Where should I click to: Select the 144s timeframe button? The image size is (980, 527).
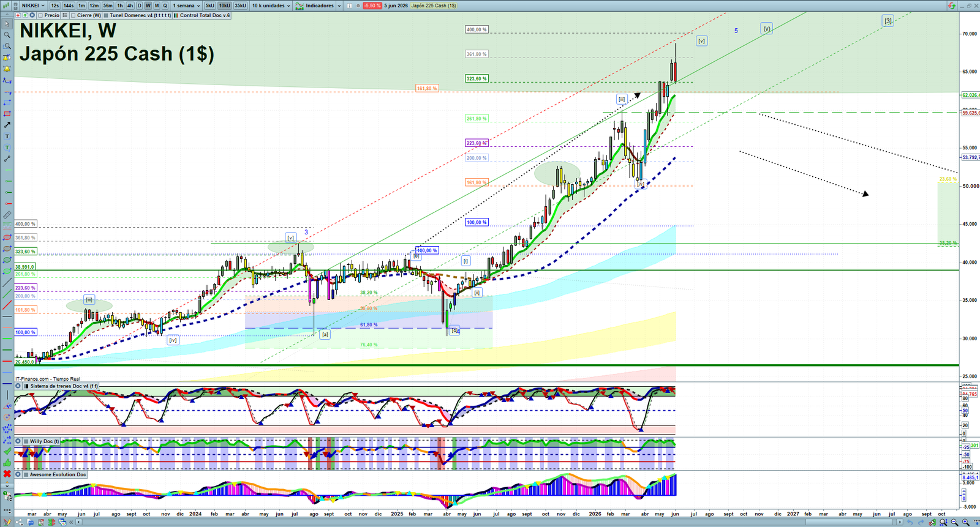(69, 6)
